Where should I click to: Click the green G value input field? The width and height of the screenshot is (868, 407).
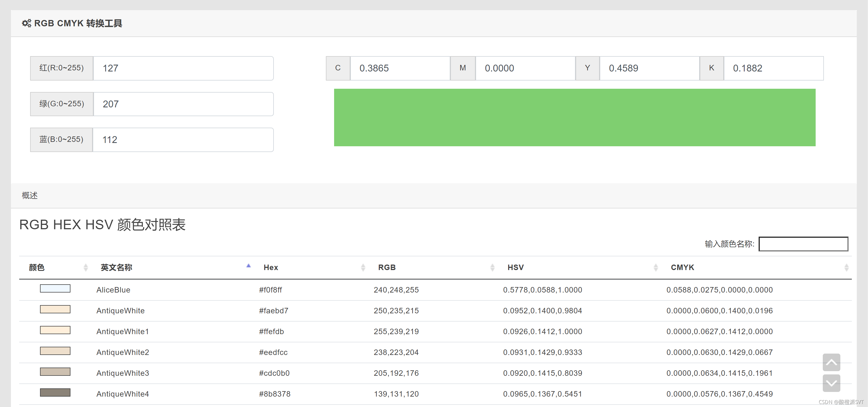[x=183, y=104]
